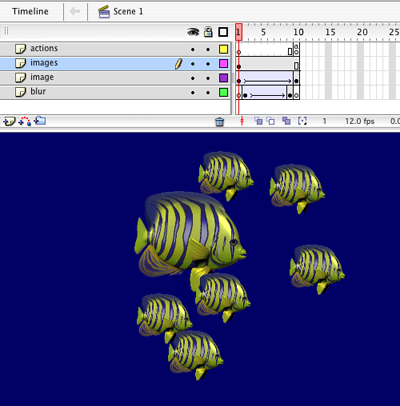Click the magenta outline swatch for images
This screenshot has width=400, height=406.
[x=223, y=63]
